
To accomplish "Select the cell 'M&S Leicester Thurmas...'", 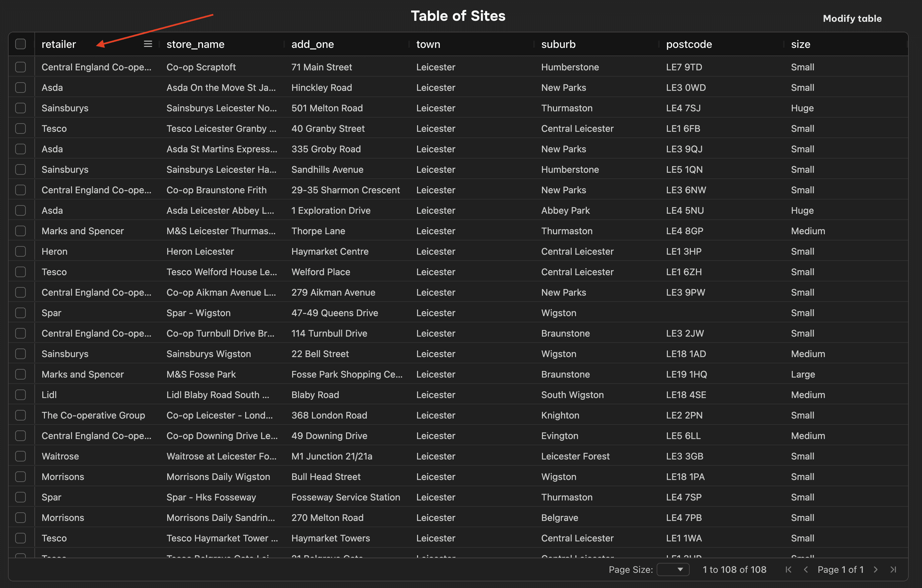I will (x=221, y=231).
